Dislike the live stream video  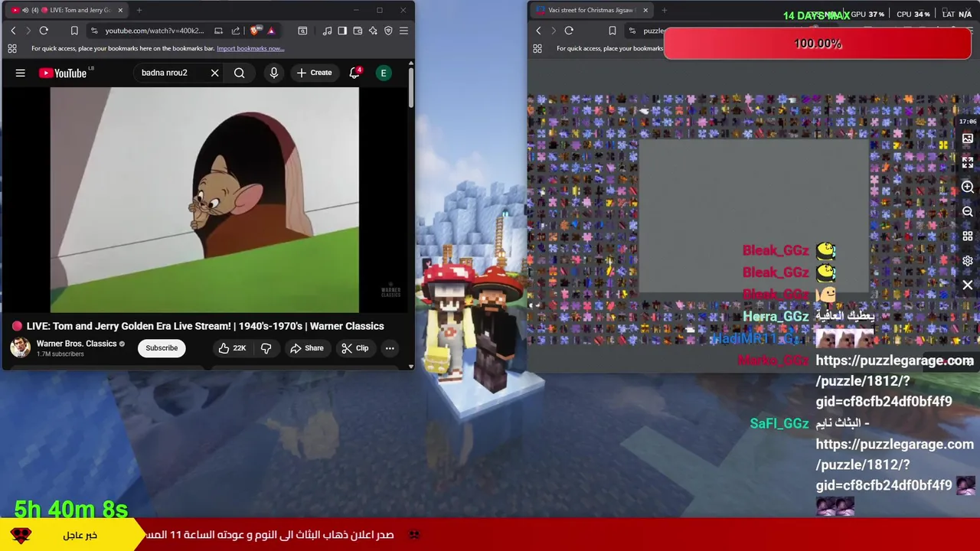click(266, 348)
